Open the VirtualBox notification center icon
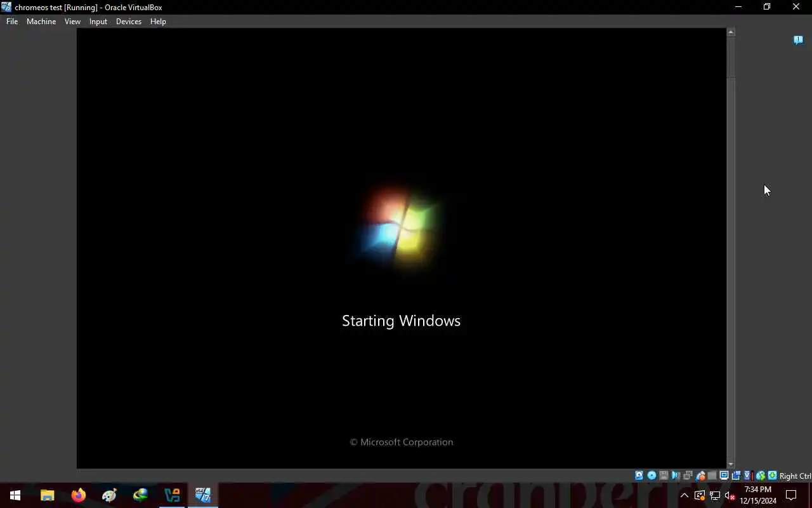The image size is (812, 508). [798, 40]
